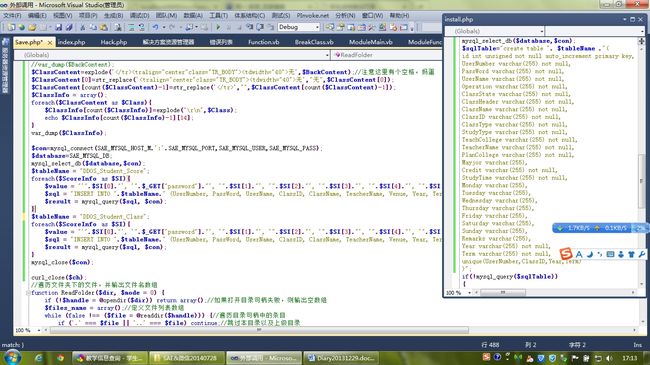650x365 pixels.
Task: Open Diary20131229.doc taskbar button
Action: (x=341, y=358)
